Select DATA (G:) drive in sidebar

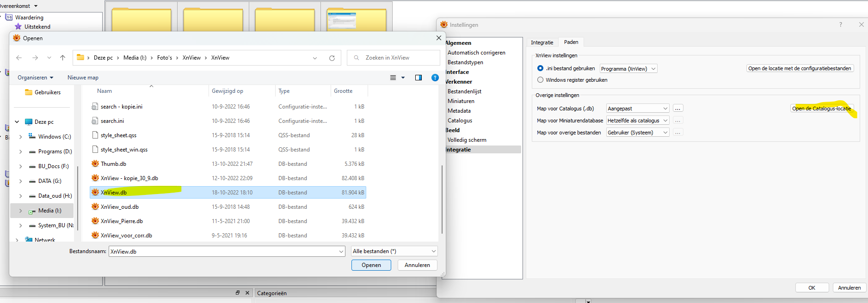pos(49,181)
